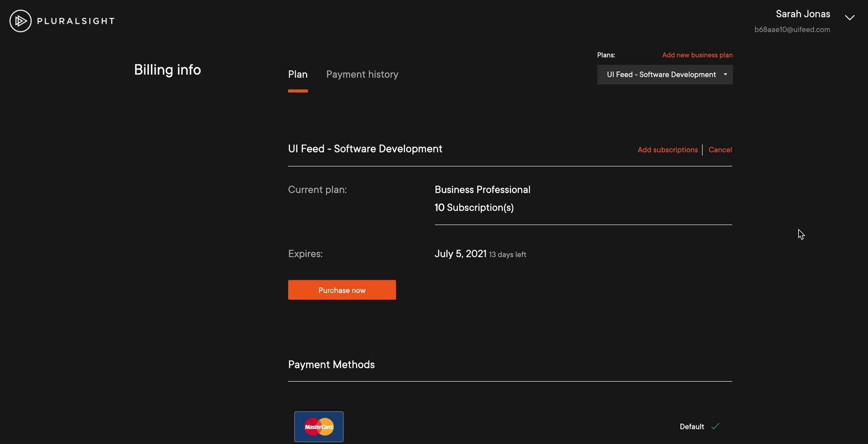The height and width of the screenshot is (444, 868).
Task: Click the Plans: label
Action: (x=606, y=55)
